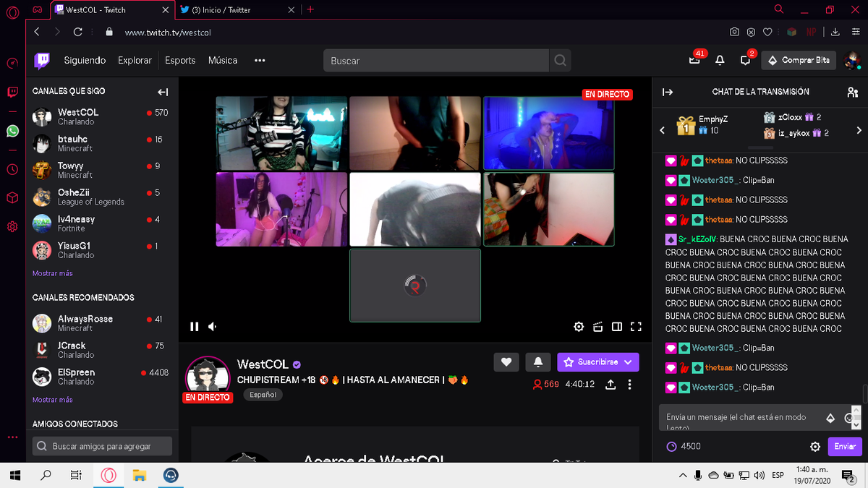Image resolution: width=868 pixels, height=488 pixels.
Task: Open player settings gear
Action: coord(579,327)
